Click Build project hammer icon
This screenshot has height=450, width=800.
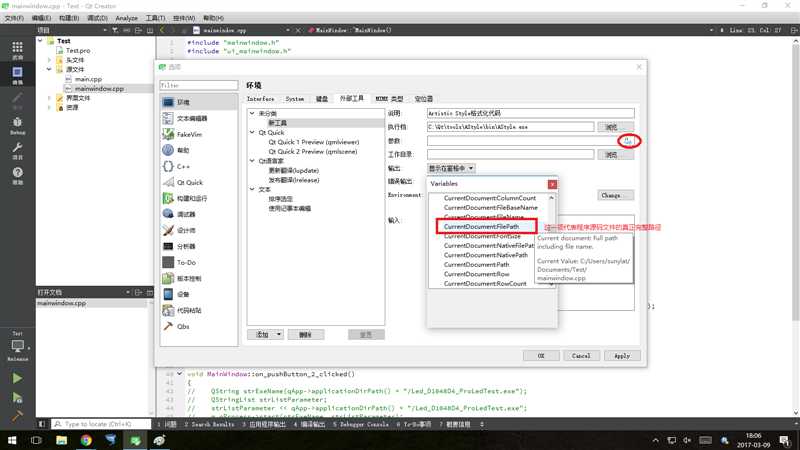[x=17, y=416]
